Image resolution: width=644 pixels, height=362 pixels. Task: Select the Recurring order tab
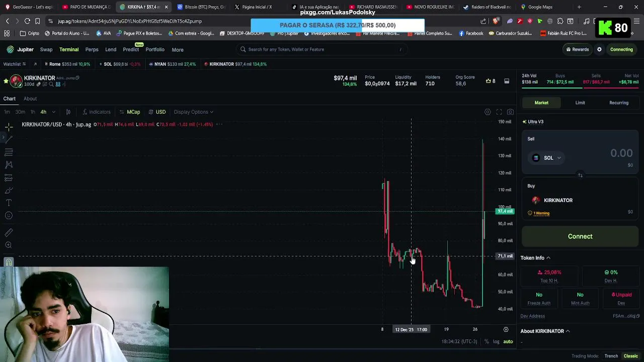point(619,103)
